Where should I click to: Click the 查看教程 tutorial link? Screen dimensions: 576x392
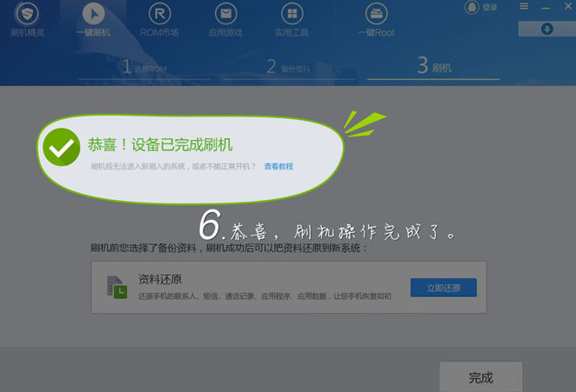(278, 166)
